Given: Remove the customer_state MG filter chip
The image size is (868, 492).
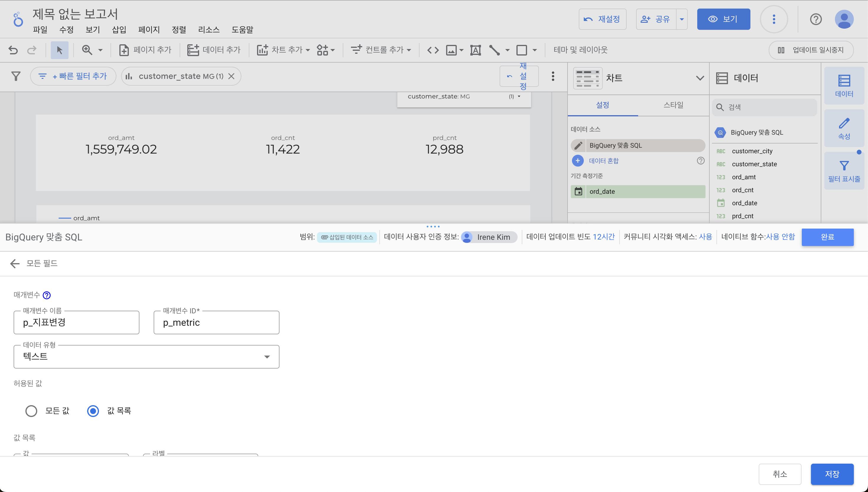Looking at the screenshot, I should tap(231, 76).
